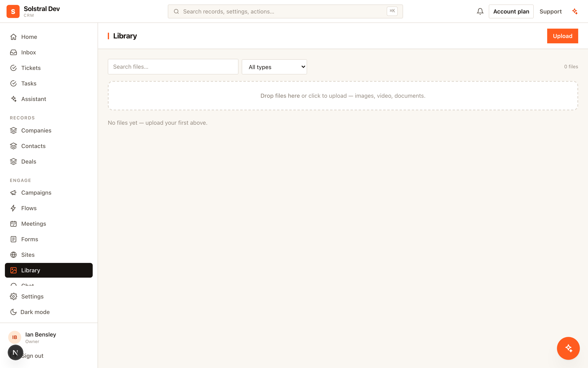Click the Deals layers icon

point(14,162)
